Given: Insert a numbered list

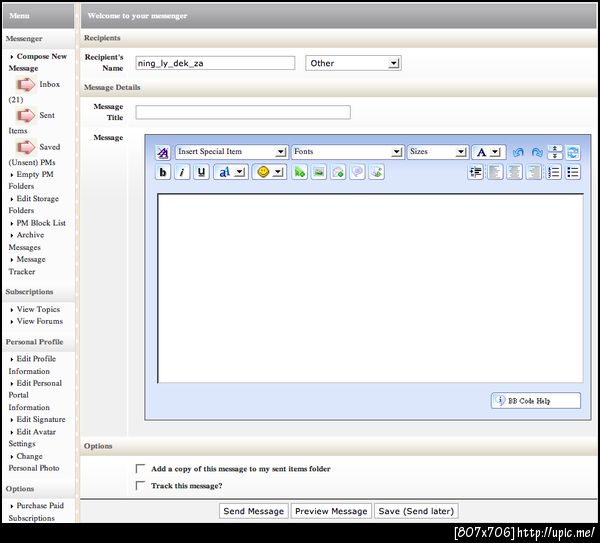Looking at the screenshot, I should (x=553, y=172).
